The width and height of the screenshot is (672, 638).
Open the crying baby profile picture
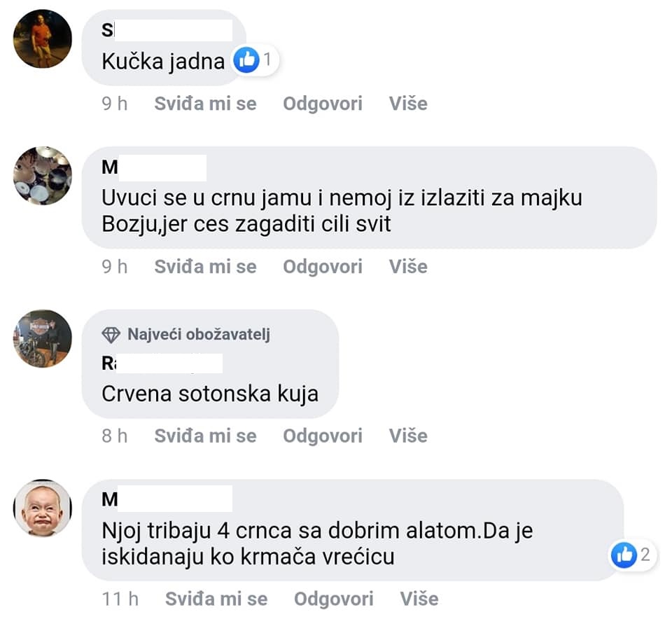point(43,508)
